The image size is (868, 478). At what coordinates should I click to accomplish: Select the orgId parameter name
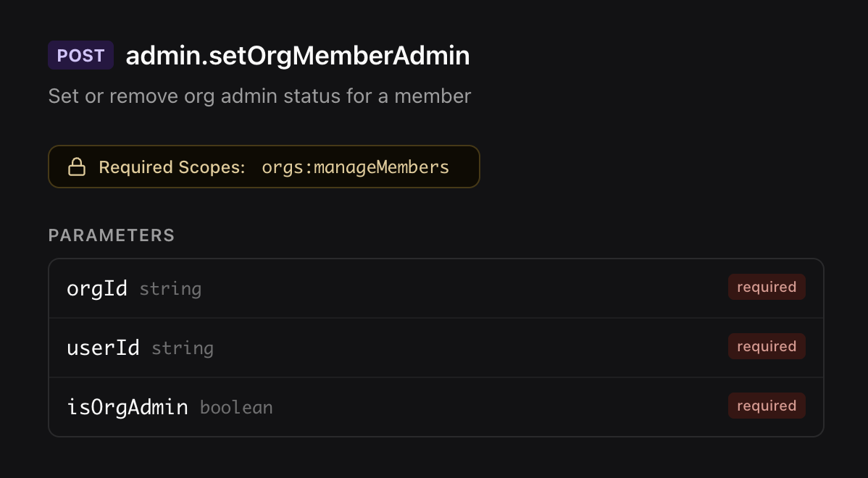coord(97,288)
